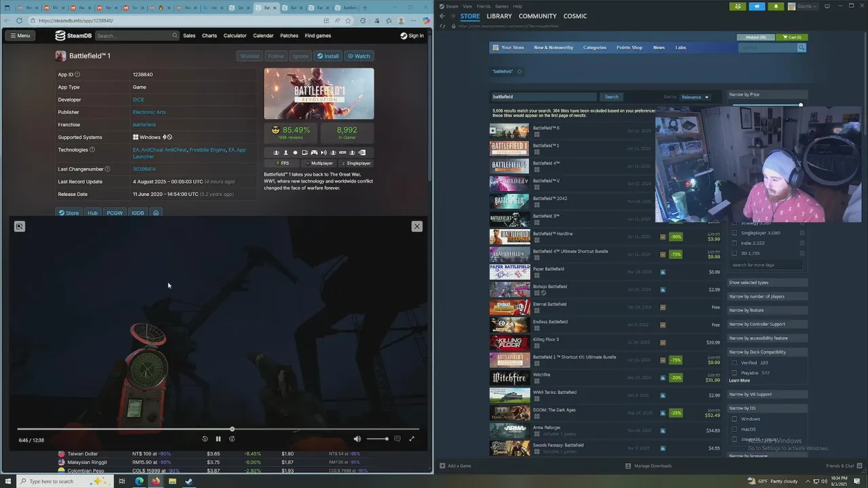Close the video overlay
The image size is (868, 488).
pos(417,226)
